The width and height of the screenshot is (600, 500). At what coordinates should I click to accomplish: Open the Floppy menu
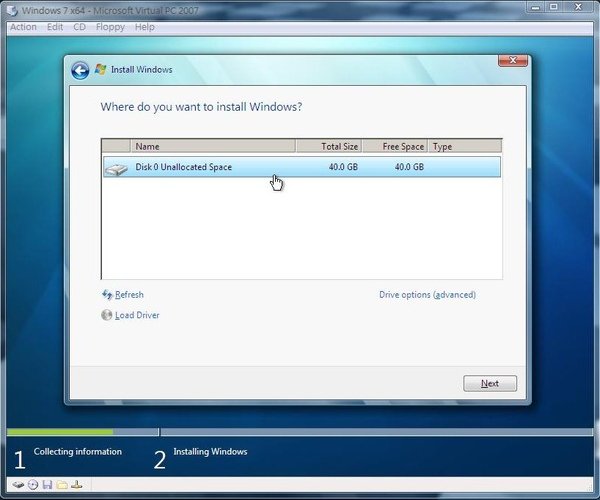[110, 27]
